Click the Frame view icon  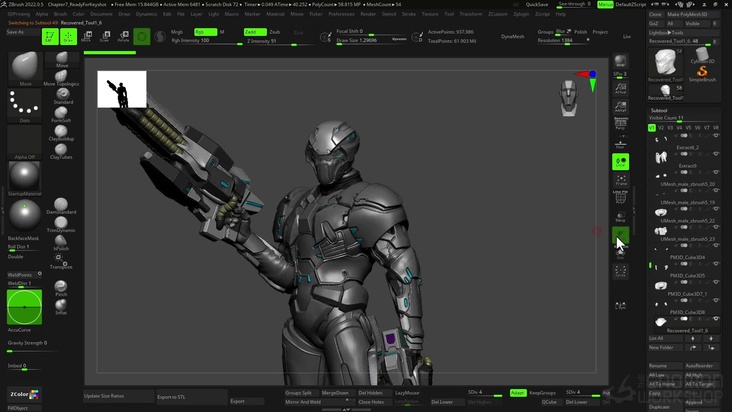click(x=620, y=180)
